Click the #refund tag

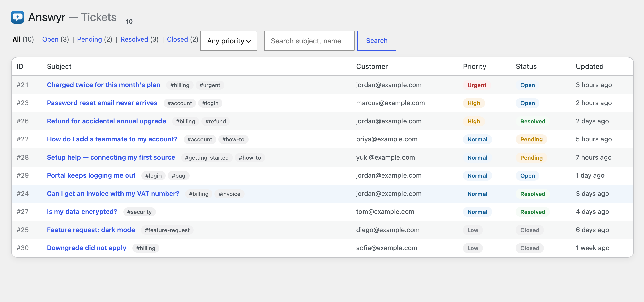pos(215,121)
